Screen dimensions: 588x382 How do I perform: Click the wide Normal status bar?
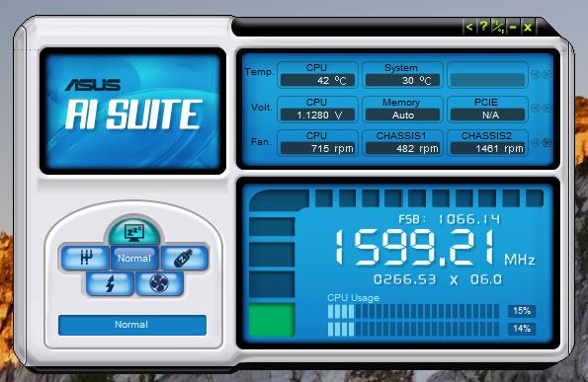click(132, 325)
